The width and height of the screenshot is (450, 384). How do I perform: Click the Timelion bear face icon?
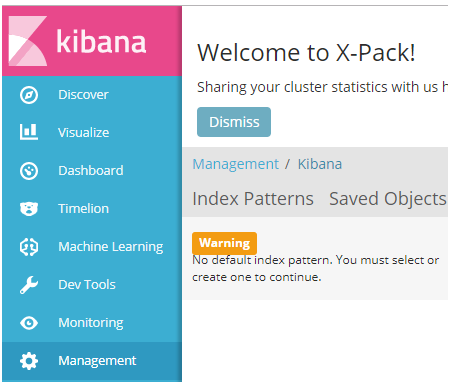[29, 209]
